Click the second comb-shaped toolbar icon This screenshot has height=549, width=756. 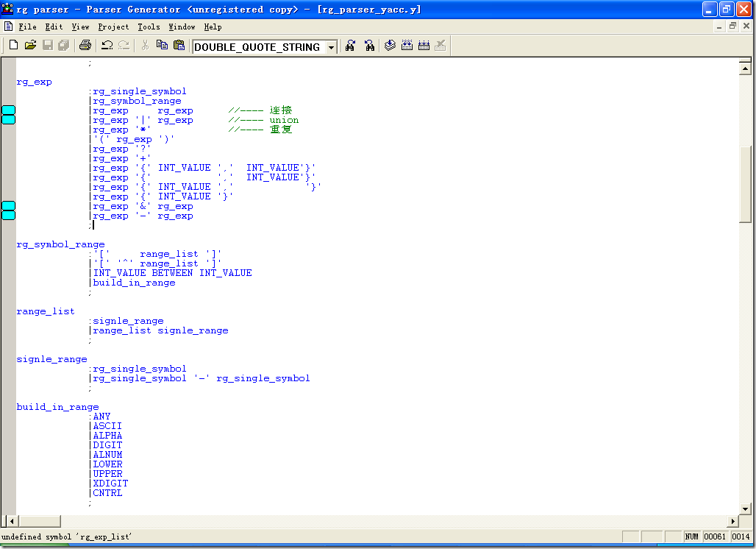tap(424, 46)
